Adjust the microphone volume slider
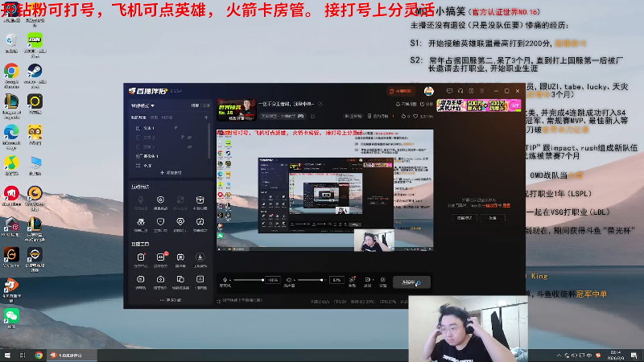The height and width of the screenshot is (362, 644). coord(249,280)
